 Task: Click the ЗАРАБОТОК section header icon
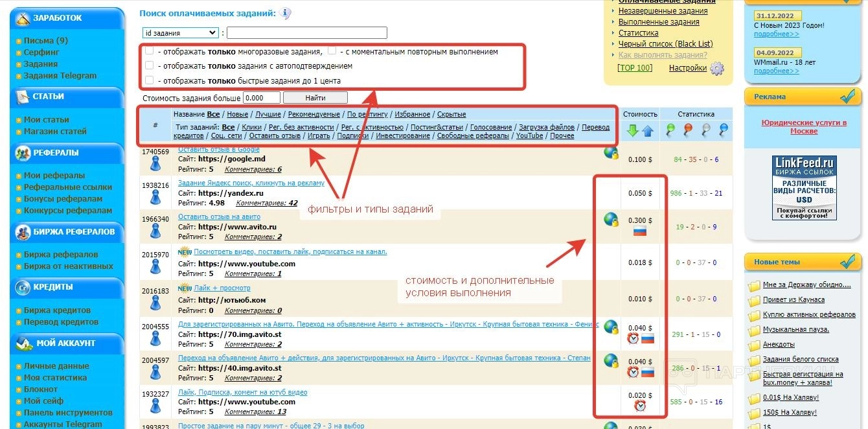(x=22, y=18)
